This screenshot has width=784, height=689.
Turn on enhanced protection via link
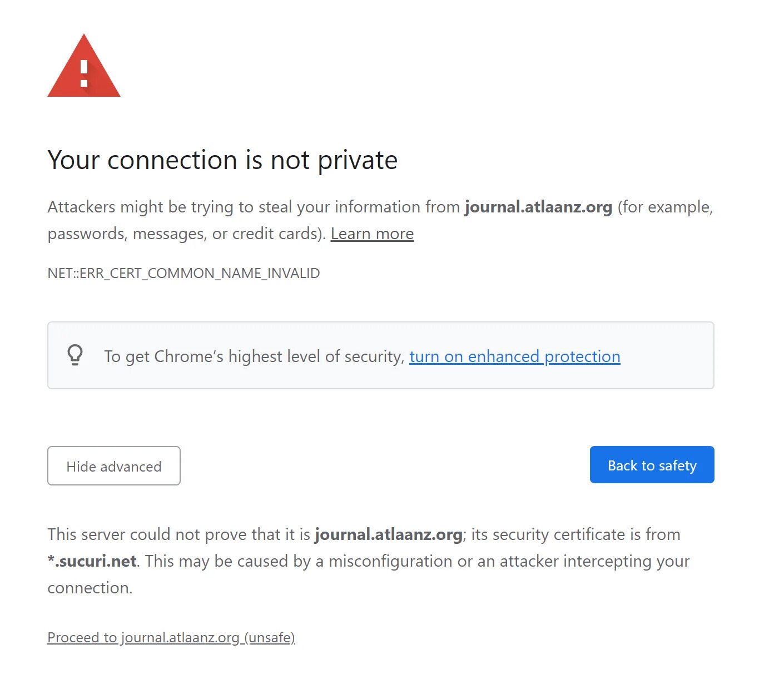click(x=514, y=356)
